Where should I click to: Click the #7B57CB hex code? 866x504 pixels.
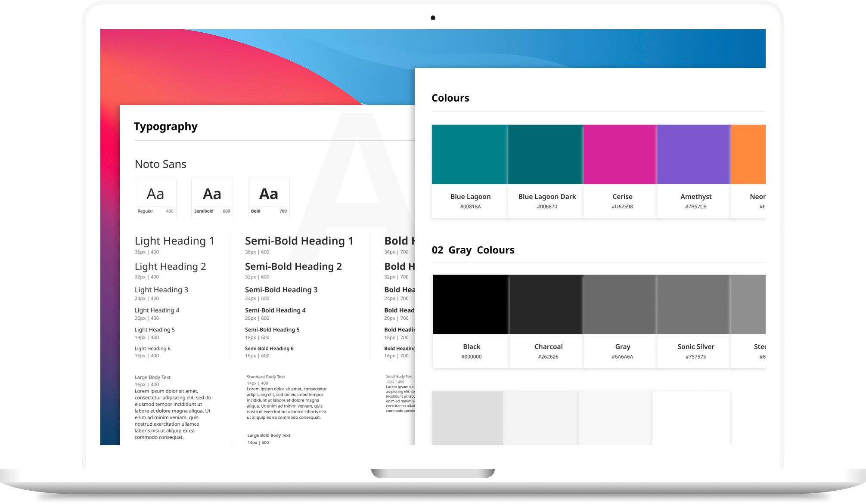tap(696, 207)
